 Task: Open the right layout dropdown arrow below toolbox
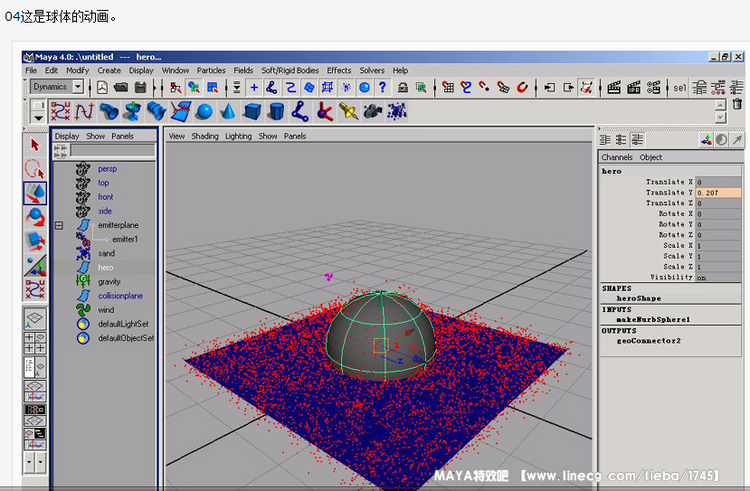click(40, 462)
